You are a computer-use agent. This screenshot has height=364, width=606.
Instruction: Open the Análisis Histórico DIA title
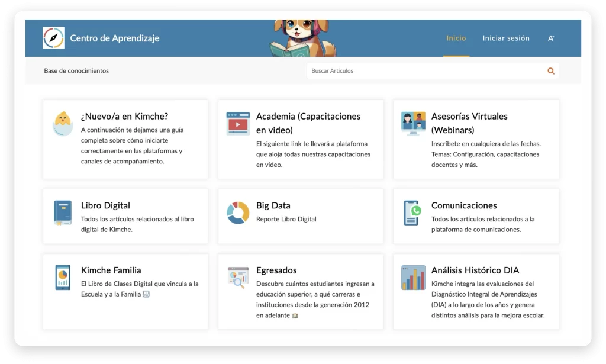pyautogui.click(x=475, y=270)
